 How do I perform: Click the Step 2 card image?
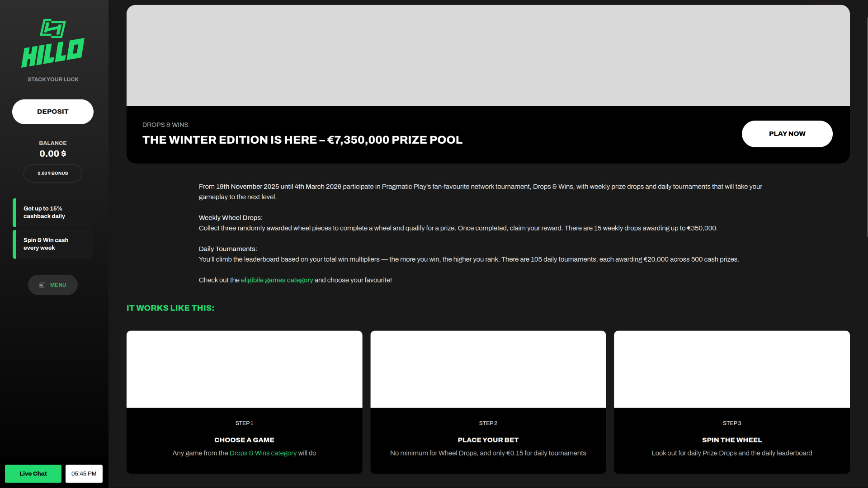(488, 369)
